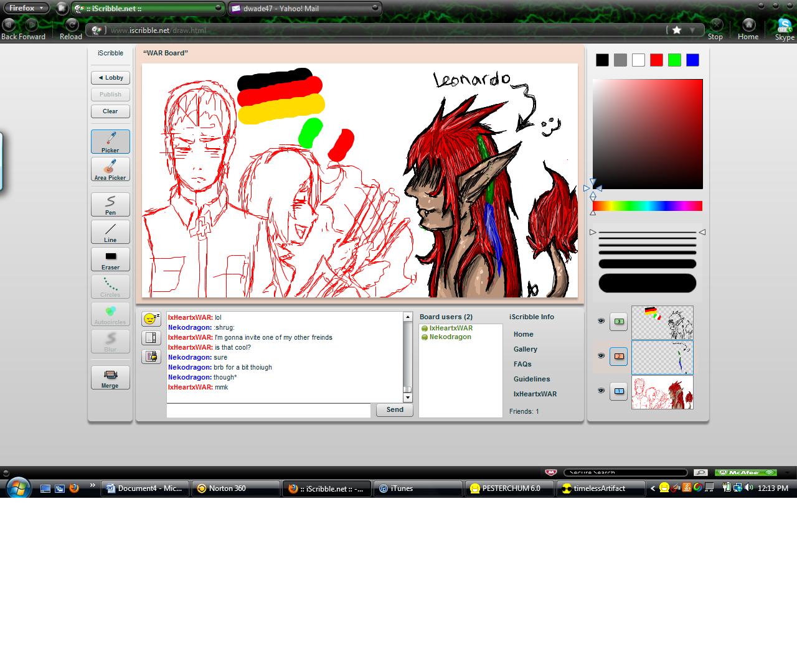This screenshot has height=672, width=797.
Task: Pick the gray color swatch
Action: (620, 60)
